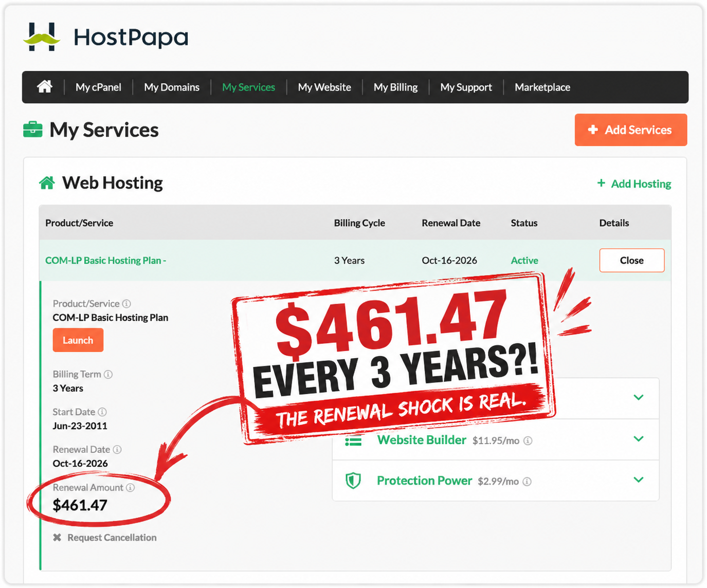Click the HostPapa mustache logo
This screenshot has width=707, height=588.
[x=42, y=37]
